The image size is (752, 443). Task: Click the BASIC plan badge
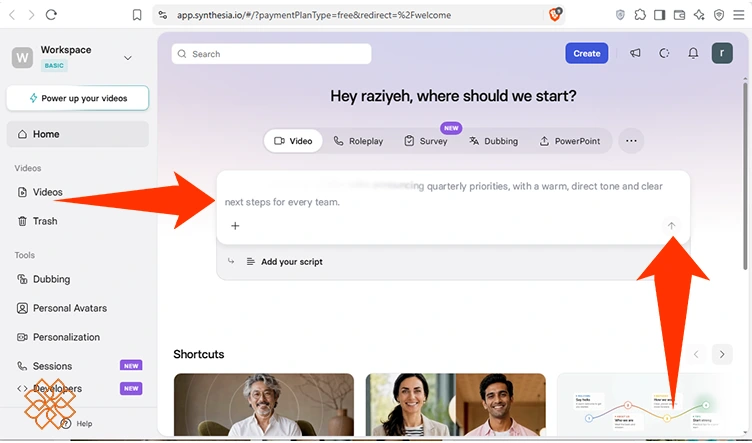click(54, 66)
